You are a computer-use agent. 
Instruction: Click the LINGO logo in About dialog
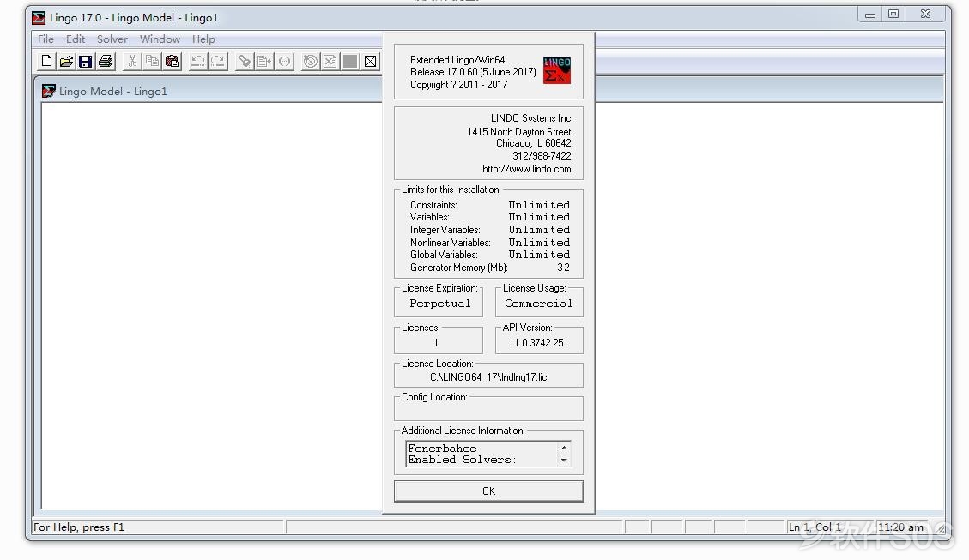(557, 70)
